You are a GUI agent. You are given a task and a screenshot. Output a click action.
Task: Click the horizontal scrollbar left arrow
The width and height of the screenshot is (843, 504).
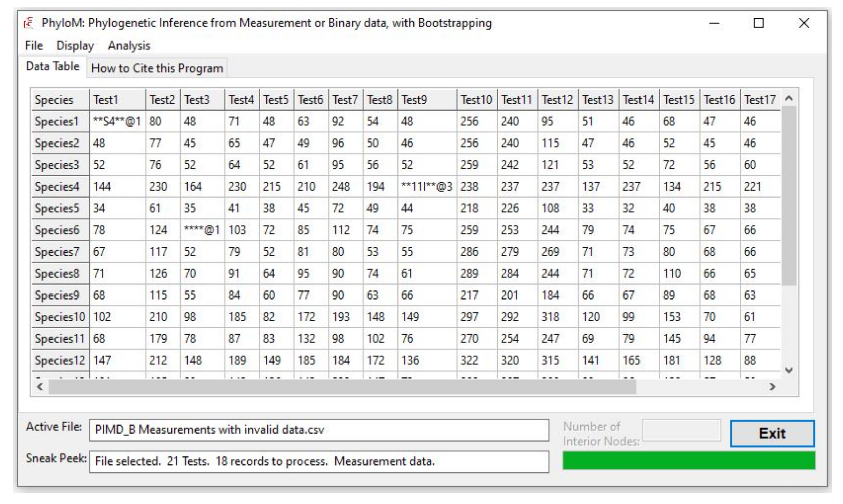pyautogui.click(x=40, y=387)
